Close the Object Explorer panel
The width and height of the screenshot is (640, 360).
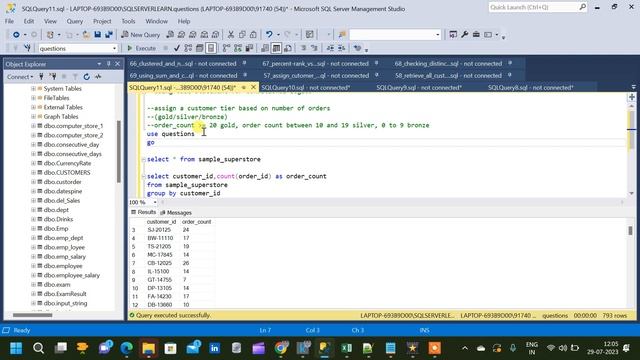click(118, 64)
